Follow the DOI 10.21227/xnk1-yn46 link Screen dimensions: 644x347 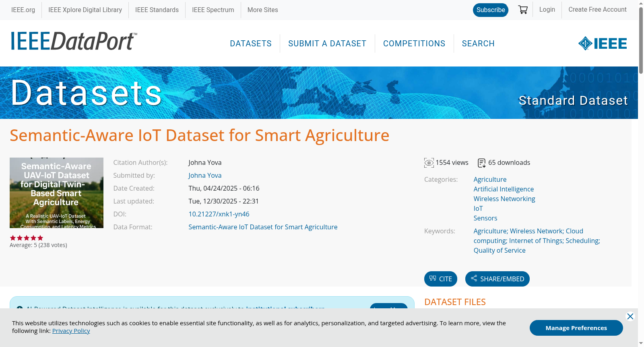[219, 214]
